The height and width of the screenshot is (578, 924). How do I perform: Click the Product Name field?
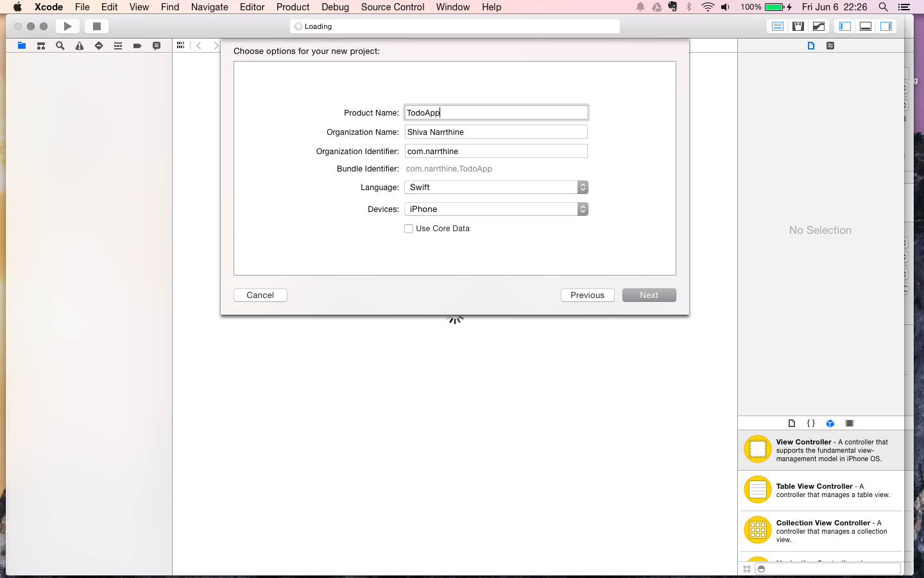[x=496, y=112]
